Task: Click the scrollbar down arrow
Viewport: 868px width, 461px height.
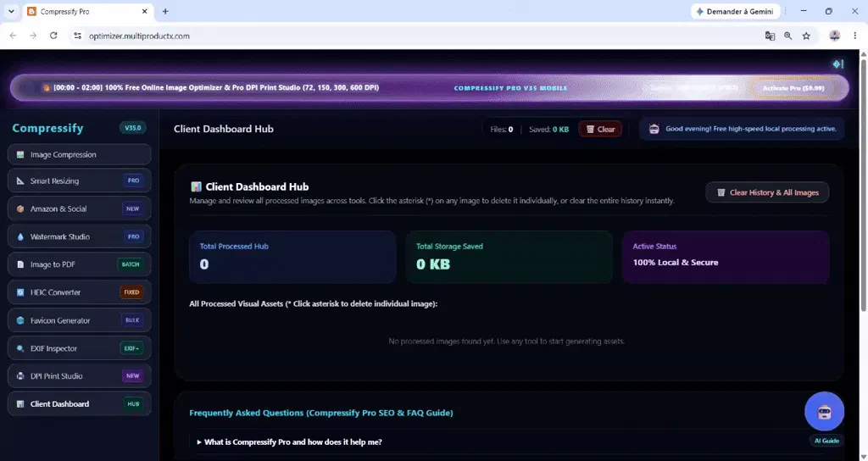Action: pyautogui.click(x=863, y=457)
